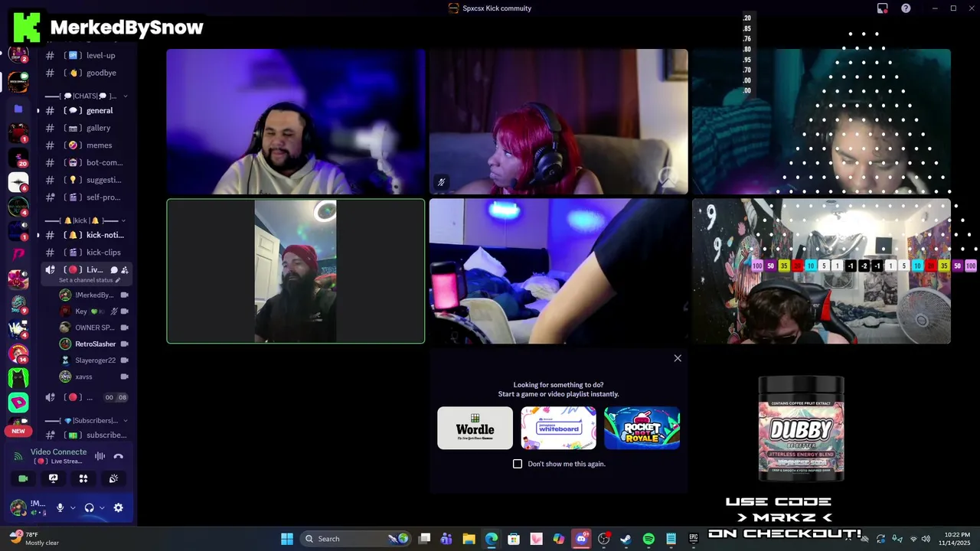Open Spotify from the taskbar
This screenshot has width=980, height=551.
[648, 539]
